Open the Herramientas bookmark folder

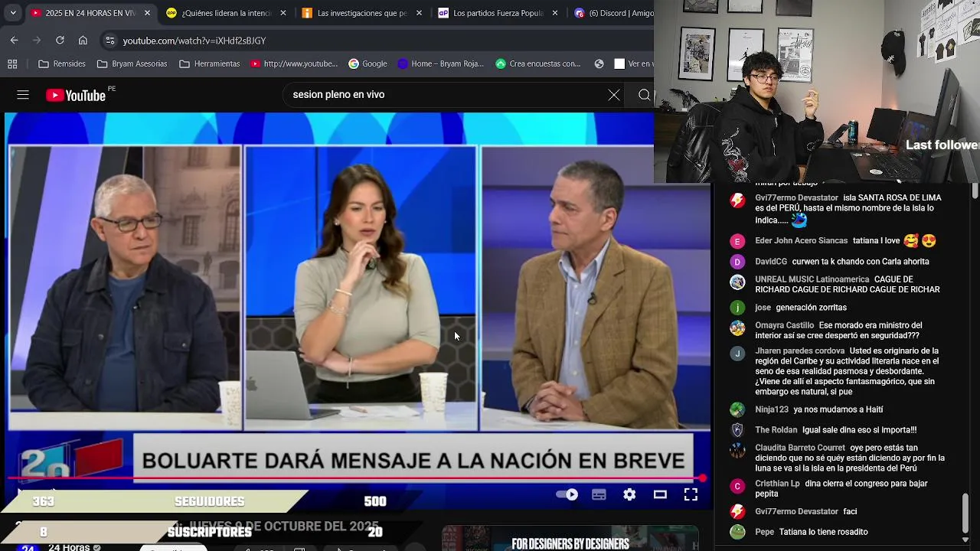point(209,64)
